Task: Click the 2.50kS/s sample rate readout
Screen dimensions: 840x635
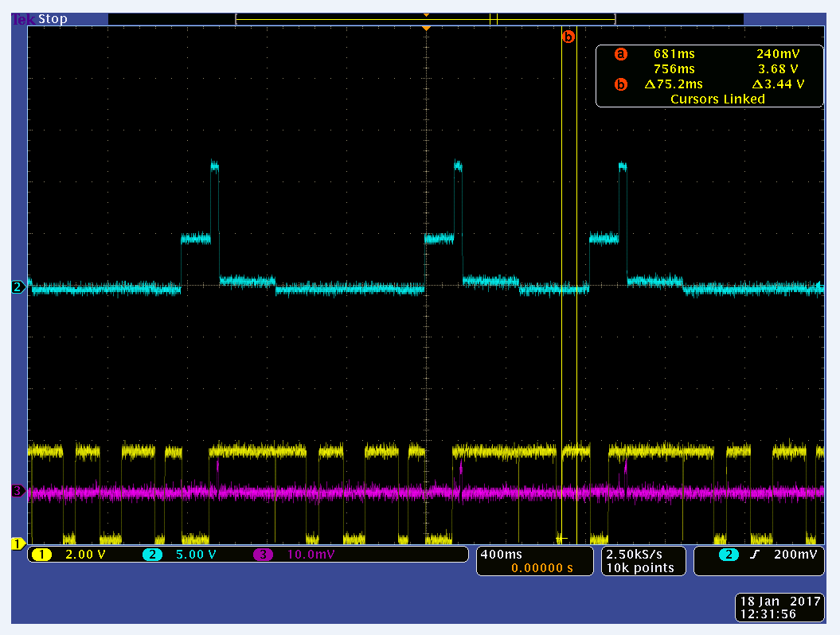Action: pyautogui.click(x=635, y=555)
